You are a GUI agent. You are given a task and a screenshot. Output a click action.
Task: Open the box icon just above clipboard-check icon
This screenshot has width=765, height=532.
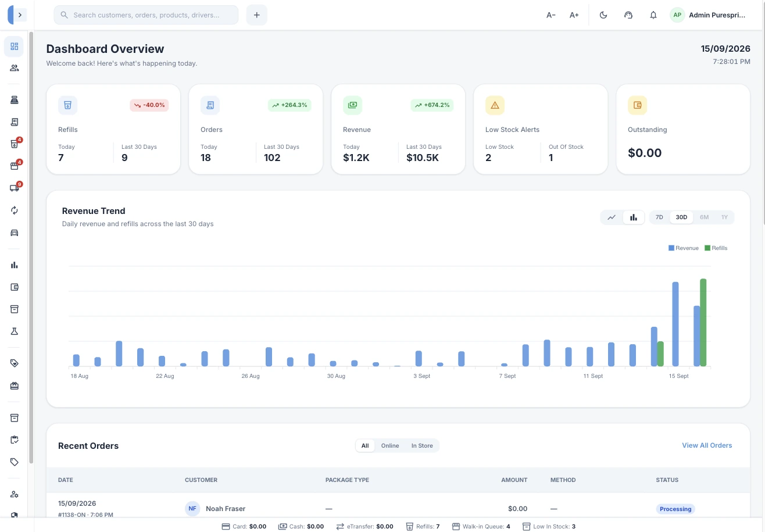coord(14,418)
